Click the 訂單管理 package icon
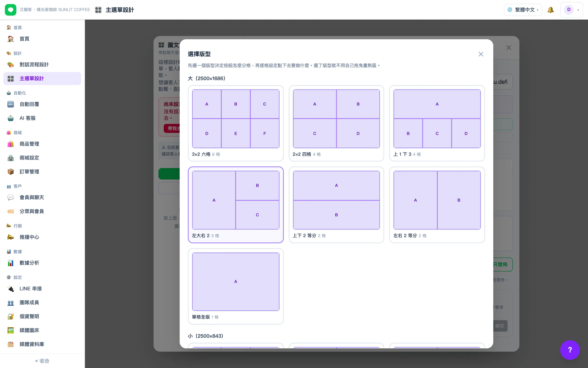 coord(11,172)
